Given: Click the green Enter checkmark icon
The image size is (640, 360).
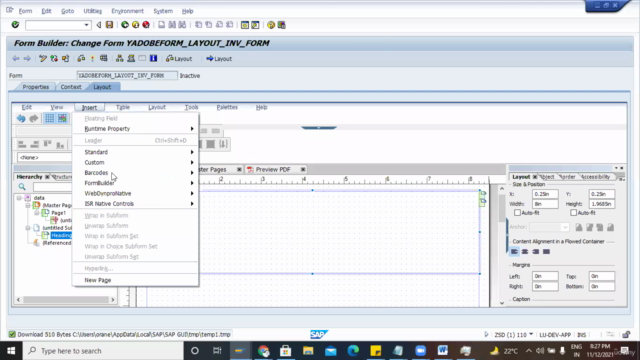Looking at the screenshot, I should point(15,25).
